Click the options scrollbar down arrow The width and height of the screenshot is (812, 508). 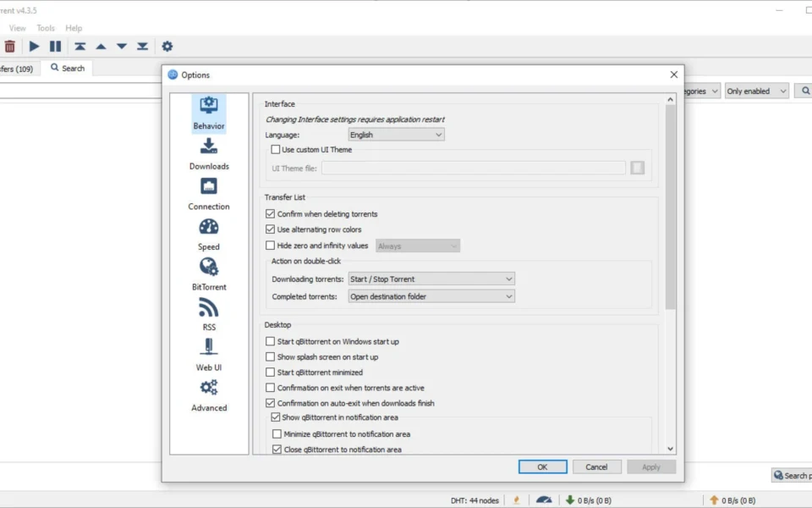[x=670, y=449]
